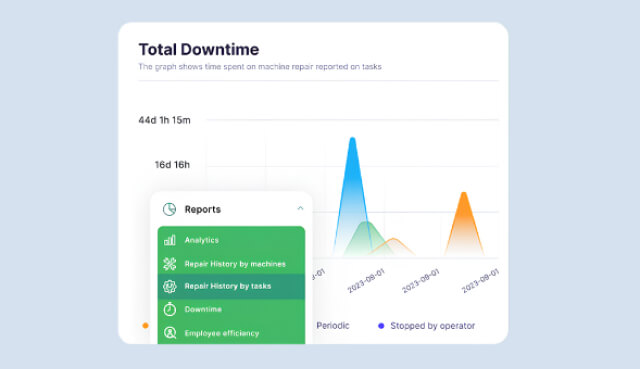
Task: Toggle the blue Stopped by operator dot
Action: (x=381, y=326)
